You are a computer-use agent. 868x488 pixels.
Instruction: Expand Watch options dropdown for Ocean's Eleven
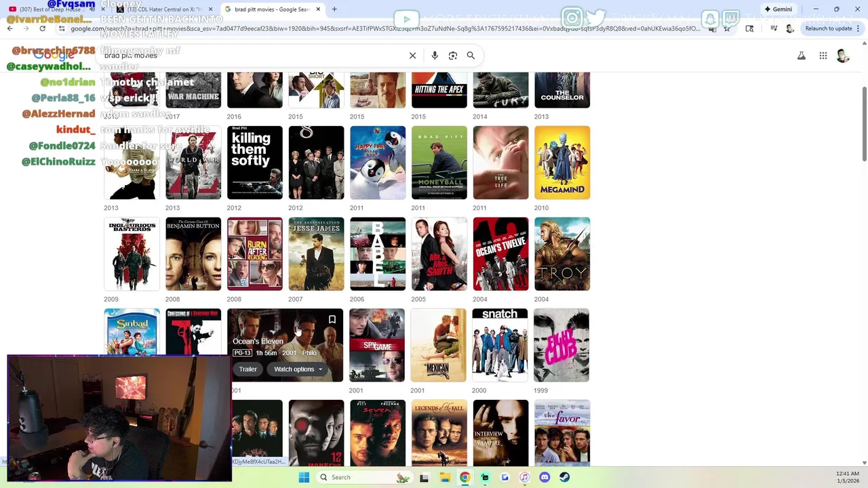(298, 369)
